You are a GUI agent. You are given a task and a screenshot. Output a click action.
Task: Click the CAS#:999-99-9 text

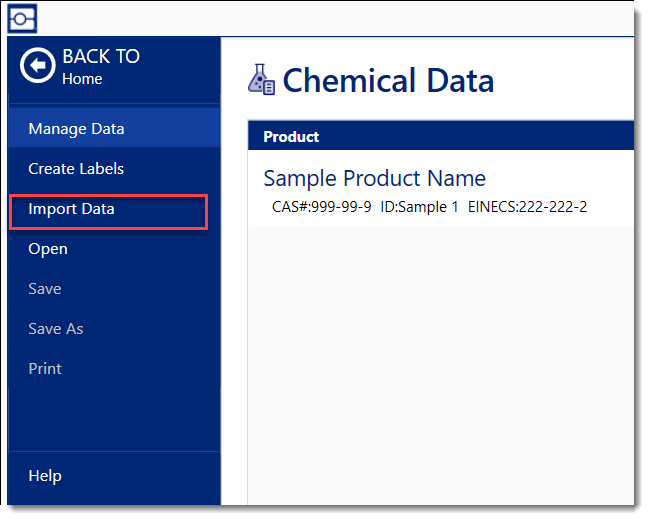coord(322,207)
